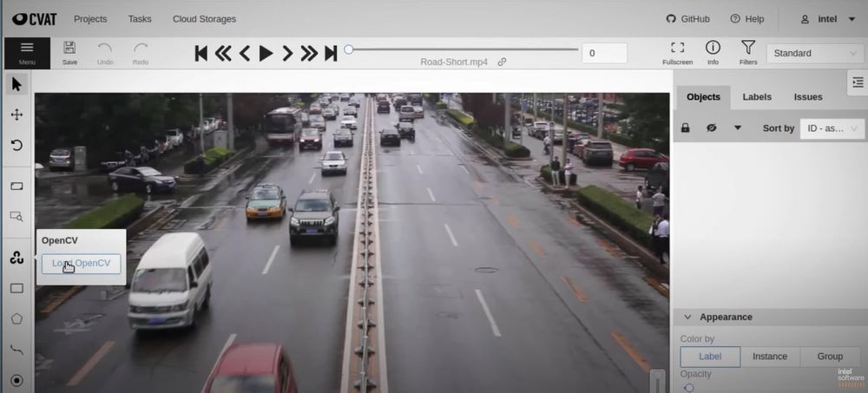Select the draw polygon tool
Image resolution: width=868 pixels, height=393 pixels.
tap(16, 318)
